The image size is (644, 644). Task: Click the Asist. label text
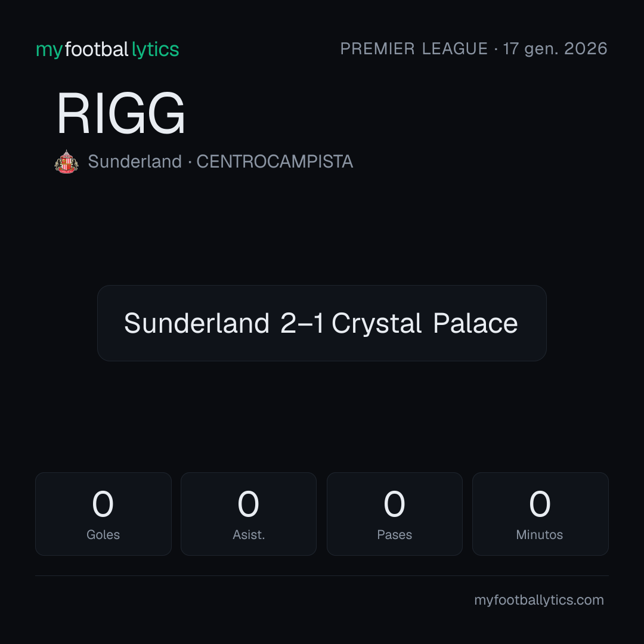[249, 535]
